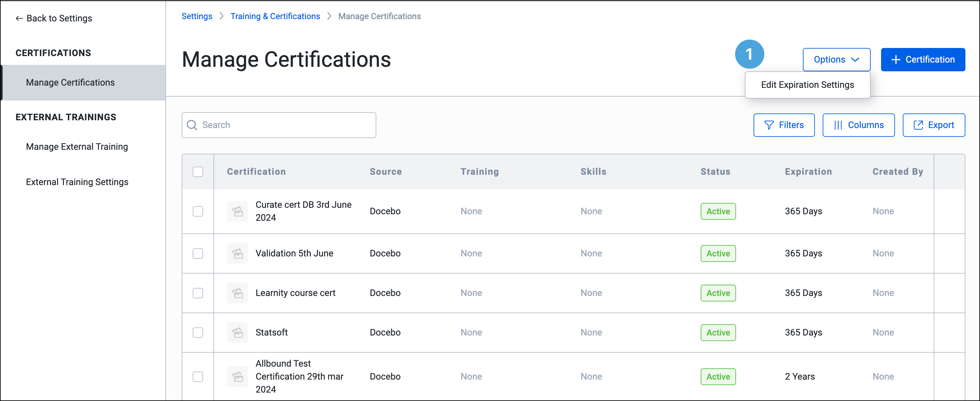This screenshot has width=980, height=401.
Task: Click thumbnail icon for Allbound Test Certification
Action: (237, 377)
